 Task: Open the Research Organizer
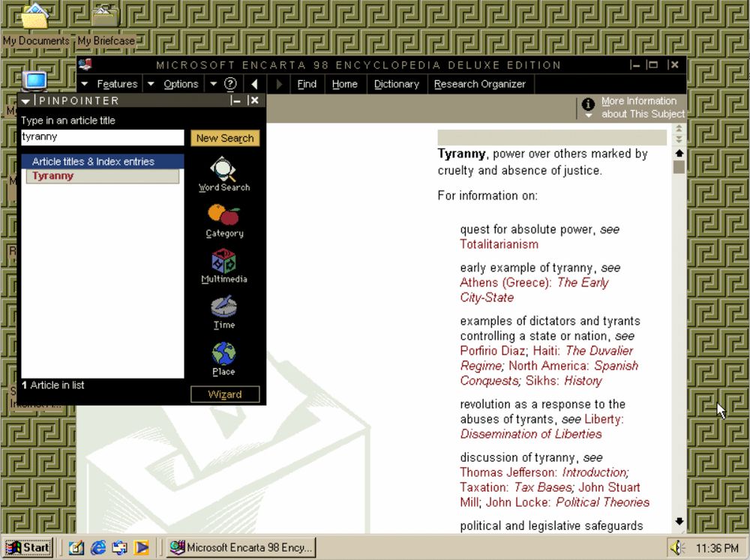tap(480, 83)
